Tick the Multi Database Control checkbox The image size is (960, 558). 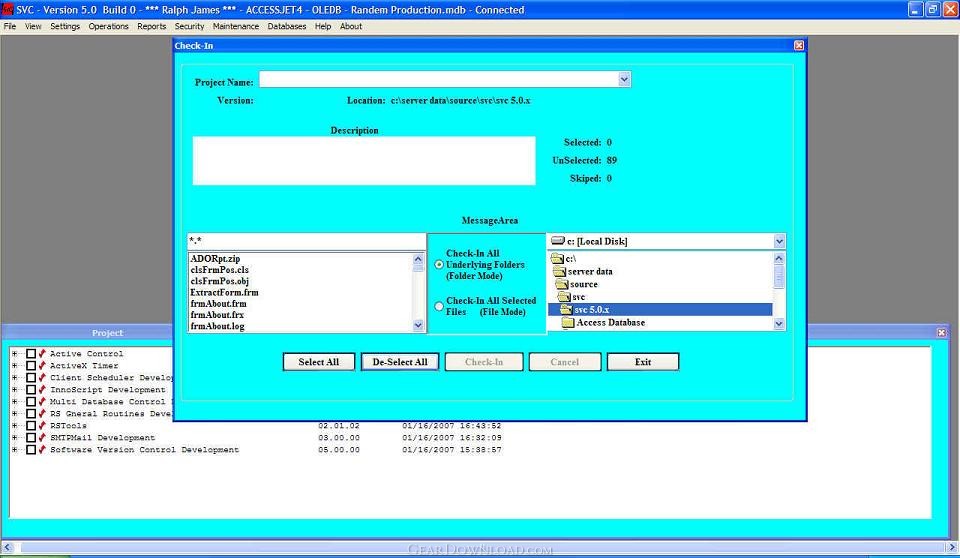(31, 402)
